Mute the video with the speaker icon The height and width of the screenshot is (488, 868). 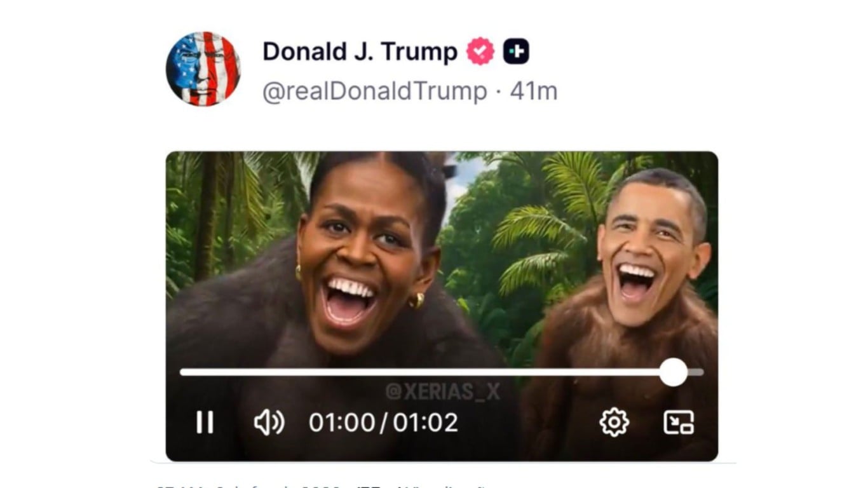269,423
